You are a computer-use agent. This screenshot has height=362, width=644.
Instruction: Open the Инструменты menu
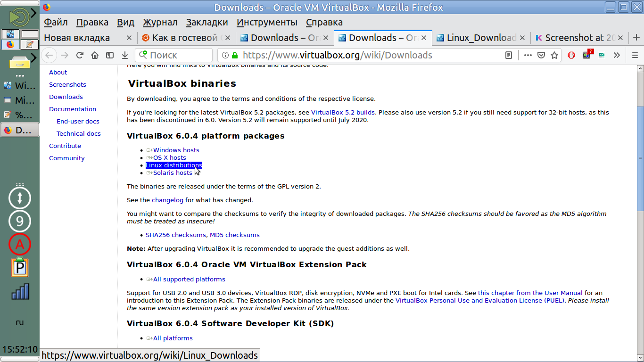tap(267, 22)
